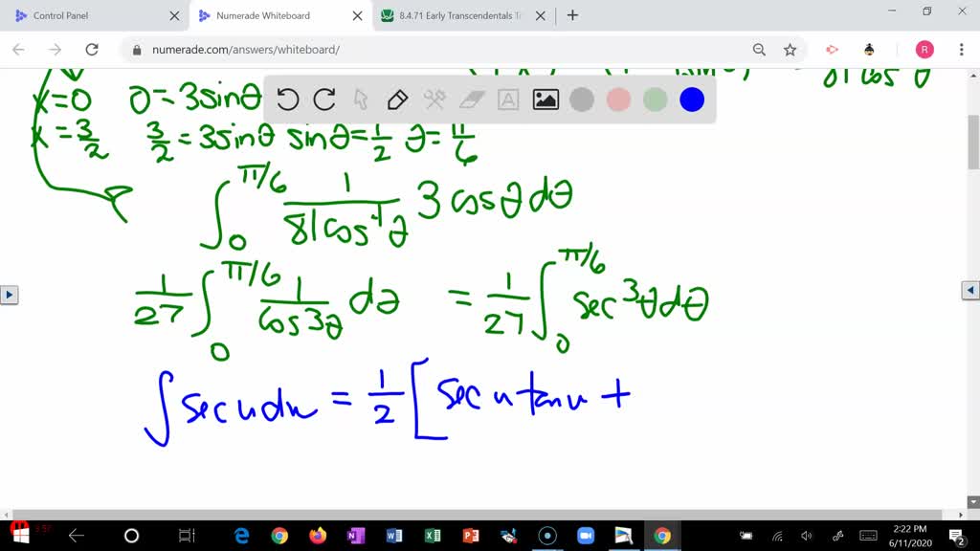Click the numerade.com address bar

click(437, 50)
